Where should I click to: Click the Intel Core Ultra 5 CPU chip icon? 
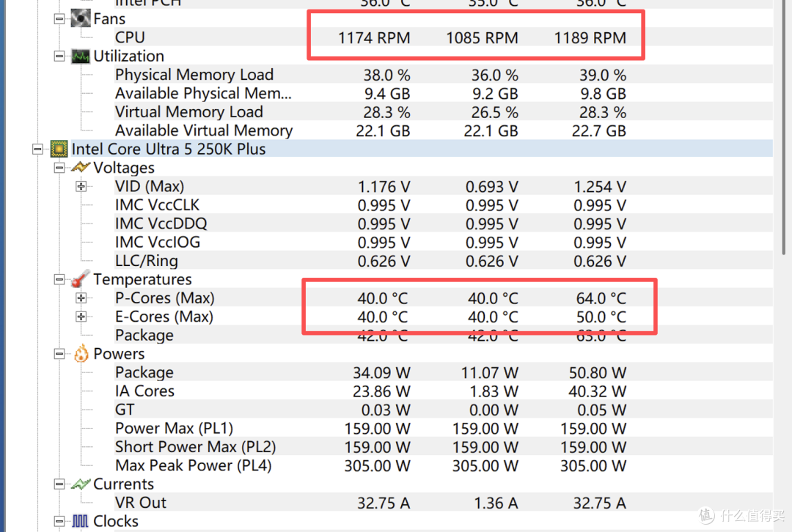pyautogui.click(x=59, y=149)
